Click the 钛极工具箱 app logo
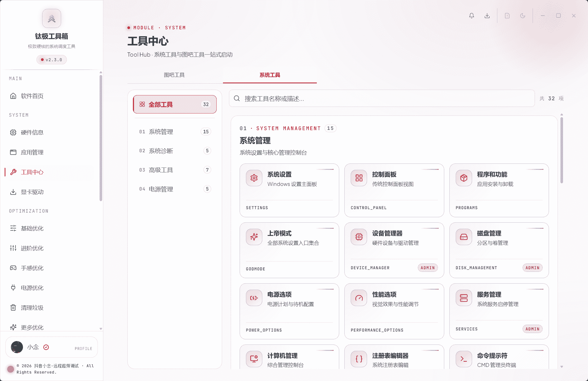 click(52, 18)
